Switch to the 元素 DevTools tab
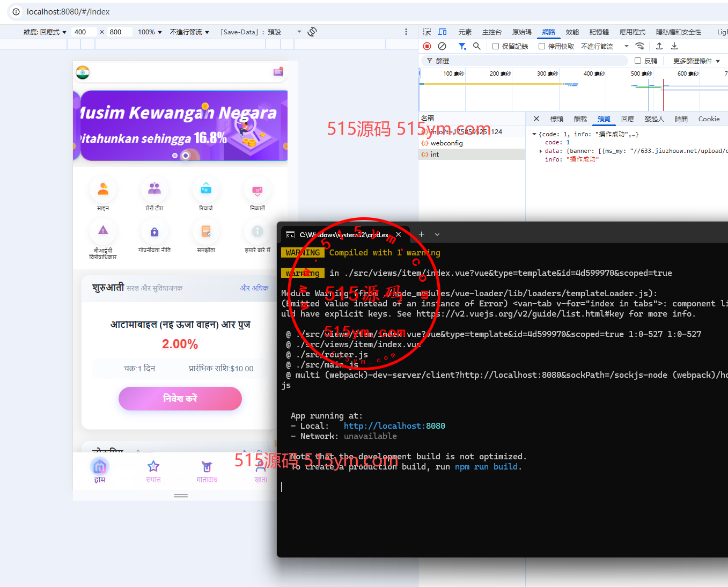This screenshot has width=728, height=587. tap(465, 32)
